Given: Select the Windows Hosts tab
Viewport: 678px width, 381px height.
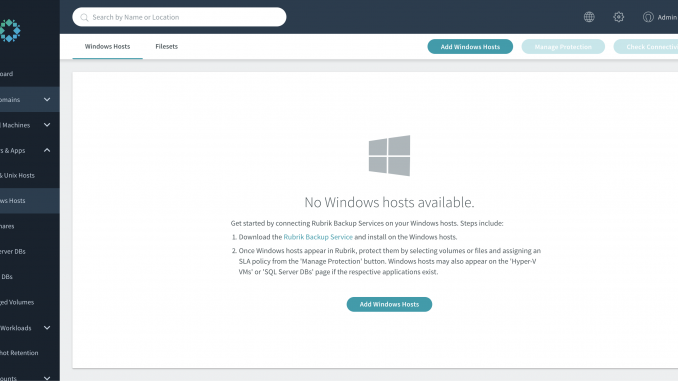Looking at the screenshot, I should pyautogui.click(x=107, y=46).
